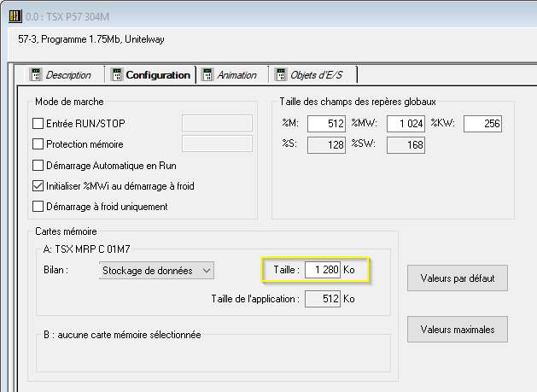The image size is (537, 392).
Task: Click the Valeurs maximales button
Action: click(457, 328)
